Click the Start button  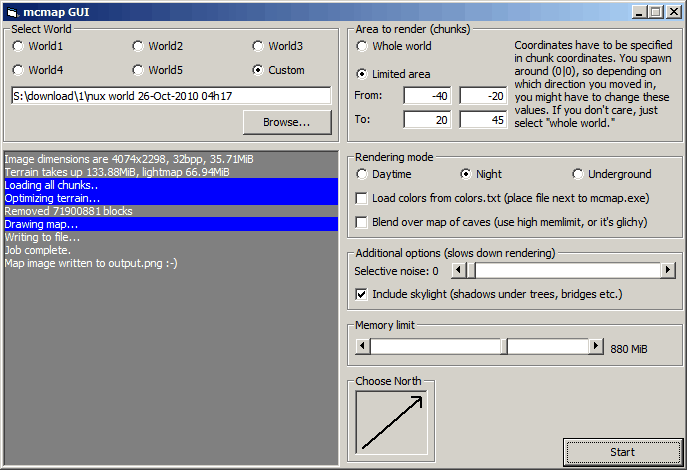point(623,452)
